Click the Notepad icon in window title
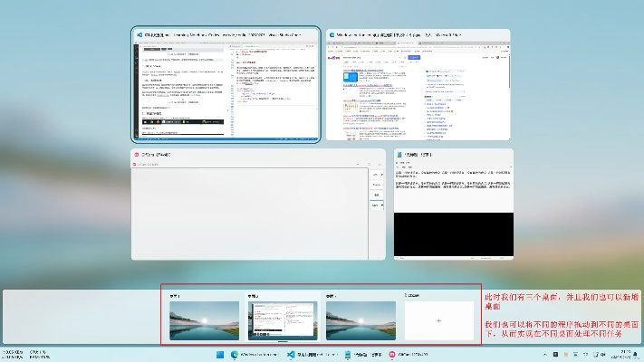The width and height of the screenshot is (644, 362). [x=400, y=156]
